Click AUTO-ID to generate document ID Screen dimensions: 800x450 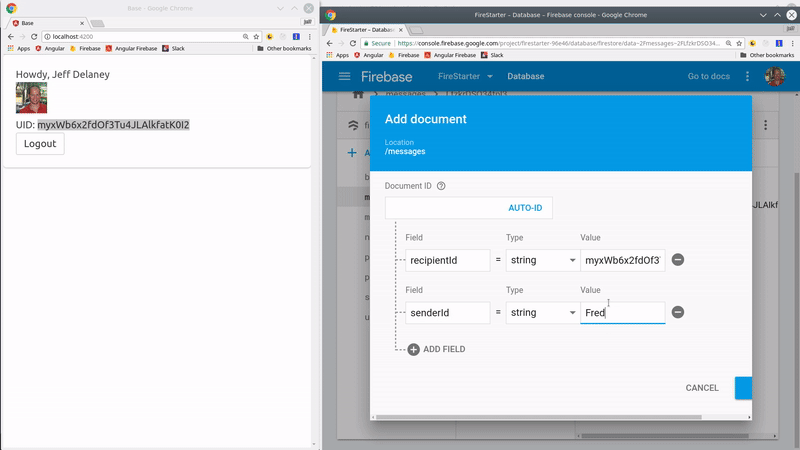point(525,208)
